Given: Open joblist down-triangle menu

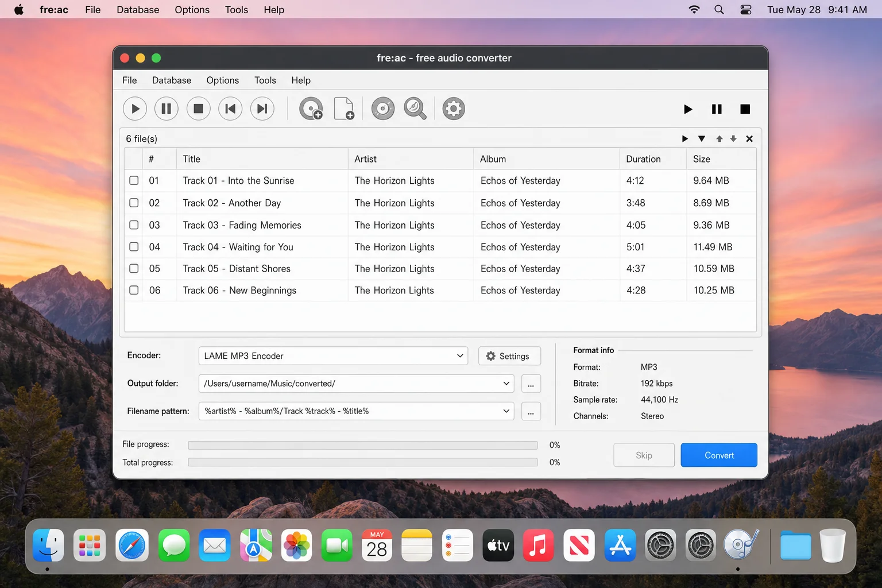Looking at the screenshot, I should pos(702,139).
